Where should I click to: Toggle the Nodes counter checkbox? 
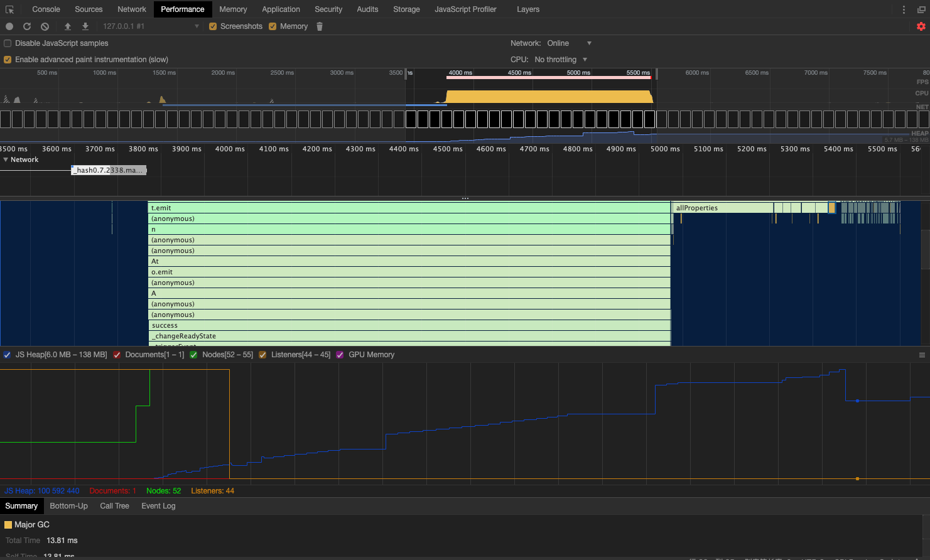[194, 355]
